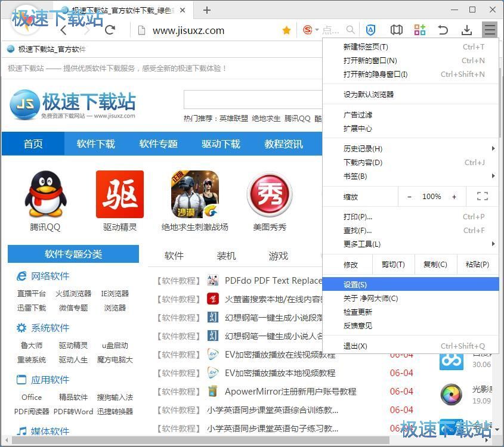Open the search engine dropdown arrow
The height and width of the screenshot is (447, 504).
(317, 30)
